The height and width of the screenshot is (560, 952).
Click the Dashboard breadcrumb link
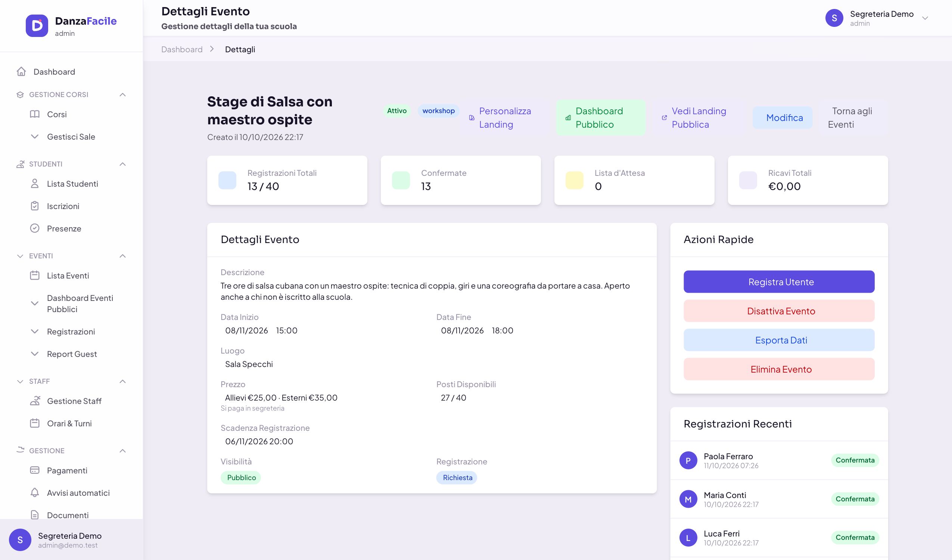click(182, 50)
